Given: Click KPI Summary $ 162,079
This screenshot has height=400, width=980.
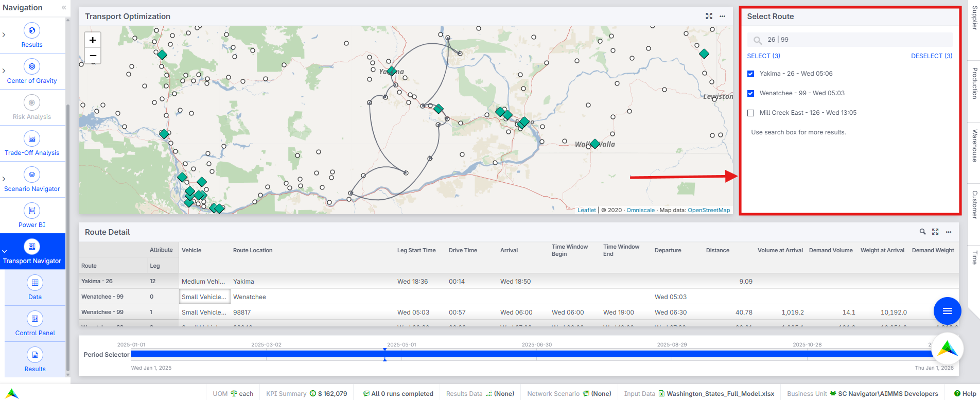Looking at the screenshot, I should [307, 393].
